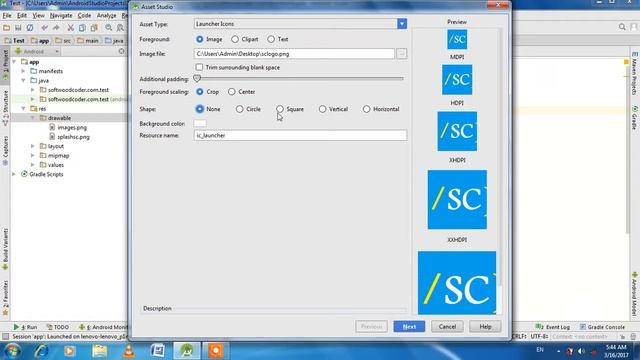Open the Code menu
This screenshot has height=360, width=640.
tap(84, 16)
